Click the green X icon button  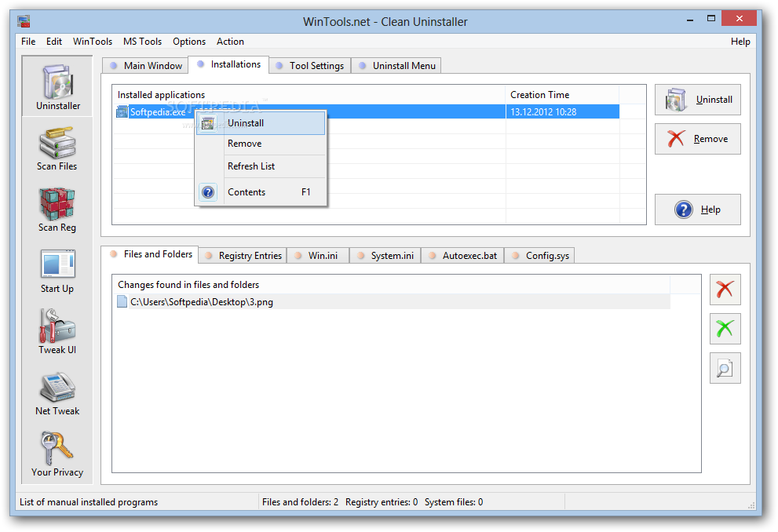725,328
